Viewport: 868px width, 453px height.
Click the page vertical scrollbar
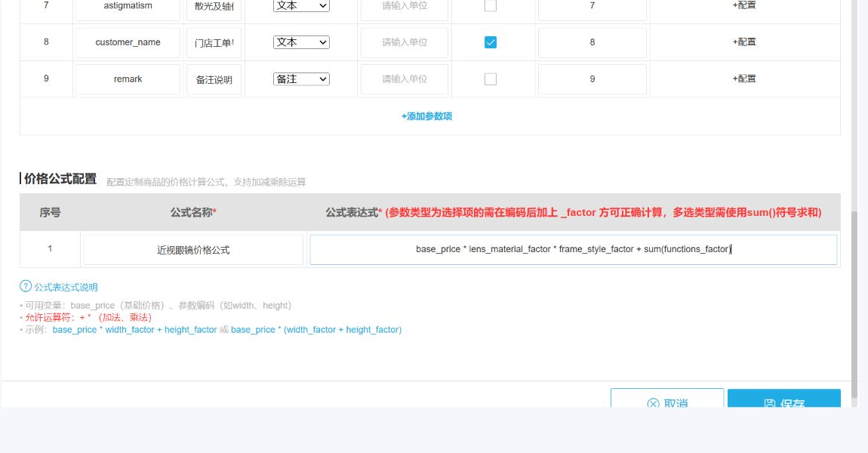click(855, 304)
